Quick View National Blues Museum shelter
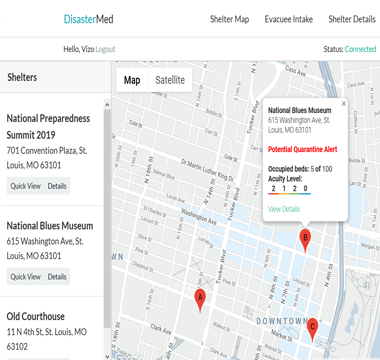 (x=25, y=277)
